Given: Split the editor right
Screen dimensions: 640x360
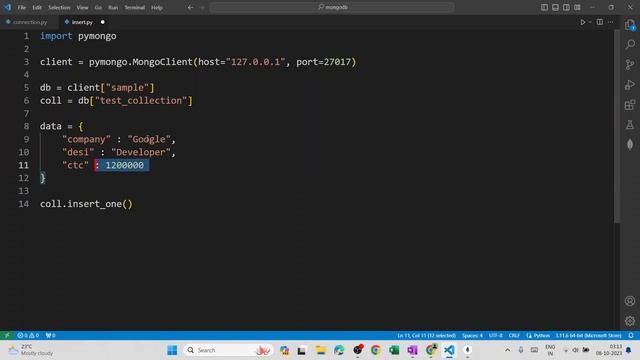Looking at the screenshot, I should [600, 22].
